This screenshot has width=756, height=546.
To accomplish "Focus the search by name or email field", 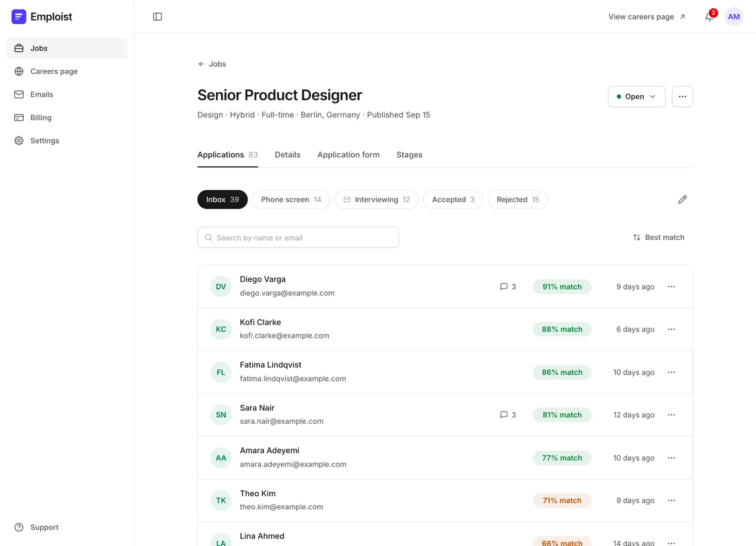I will pyautogui.click(x=298, y=238).
